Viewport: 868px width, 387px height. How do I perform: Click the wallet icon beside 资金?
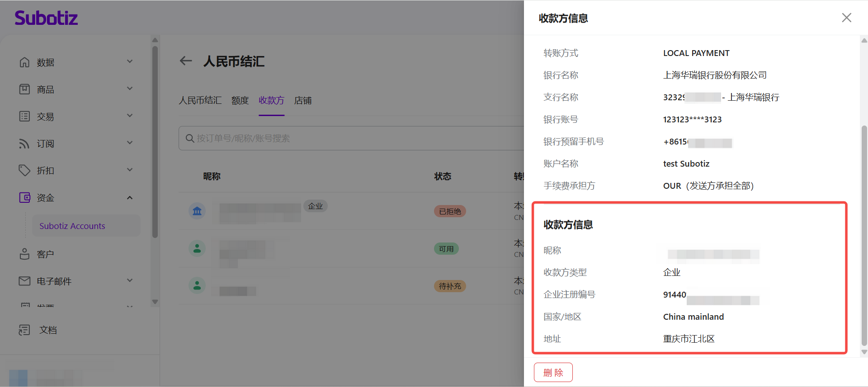(x=24, y=197)
